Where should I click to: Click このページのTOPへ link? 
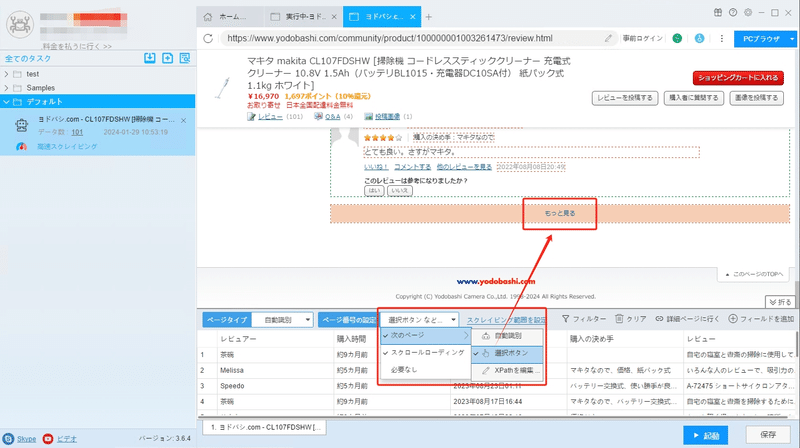(754, 275)
